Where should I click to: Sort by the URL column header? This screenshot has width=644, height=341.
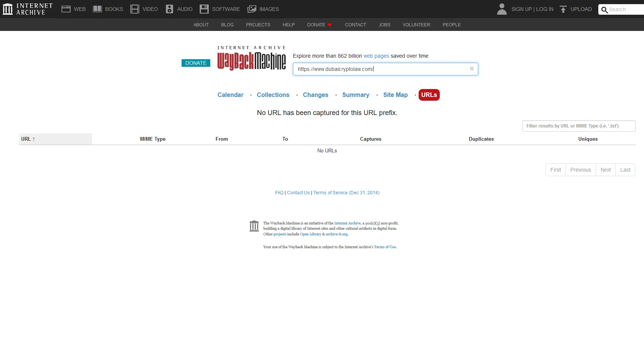[x=55, y=139]
